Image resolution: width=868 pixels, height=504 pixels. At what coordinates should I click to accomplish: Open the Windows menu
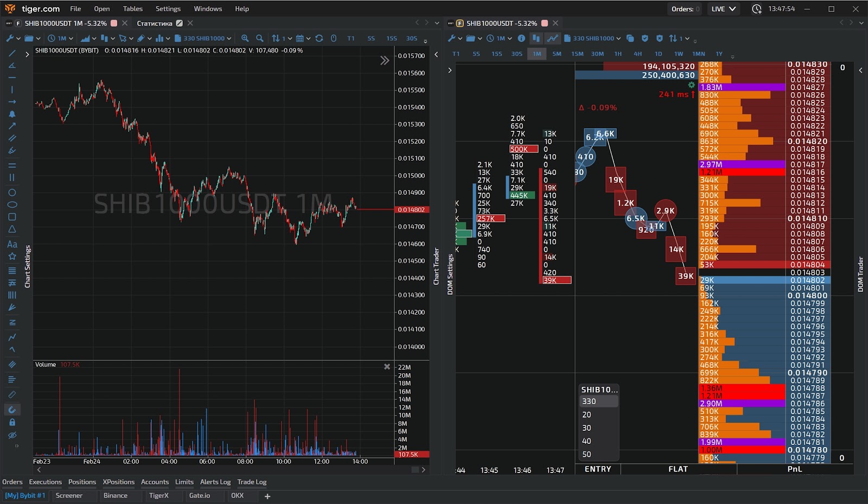pyautogui.click(x=208, y=9)
